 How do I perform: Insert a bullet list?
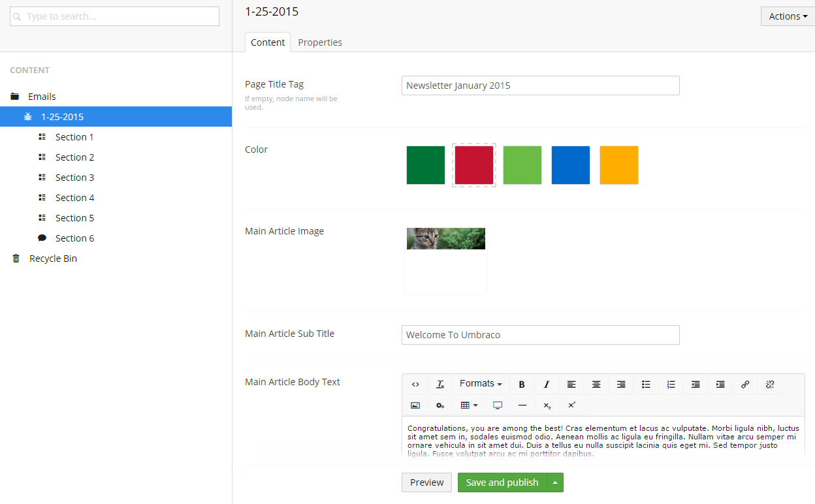coord(646,385)
